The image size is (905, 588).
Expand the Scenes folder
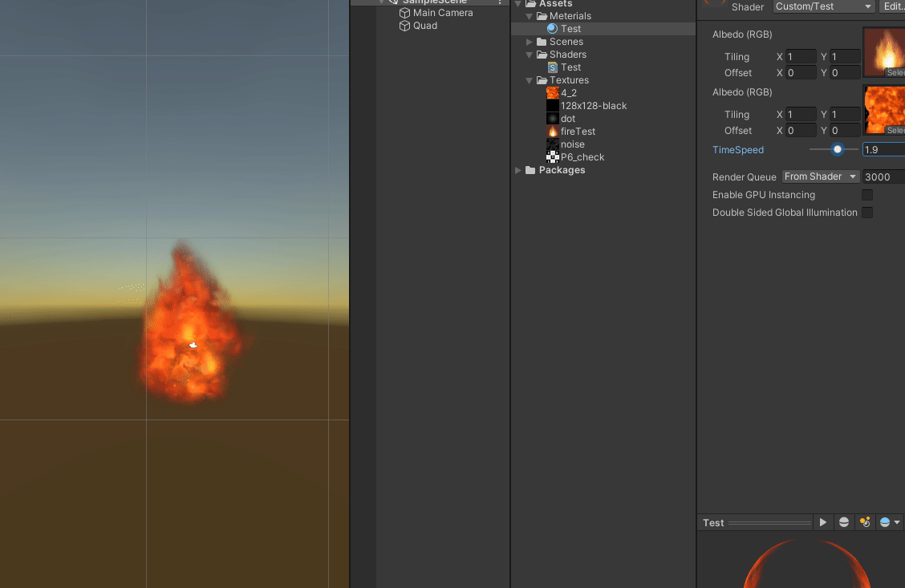coord(530,42)
